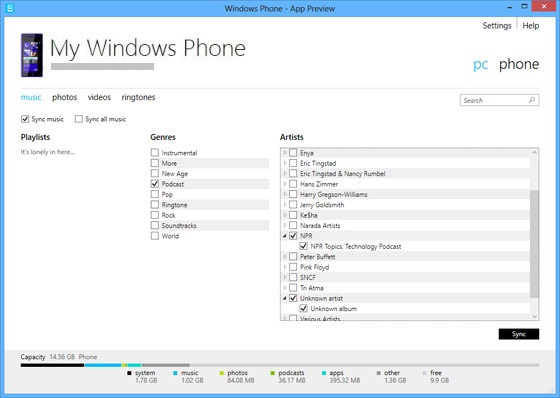Check the New Age genre
The height and width of the screenshot is (398, 560).
pyautogui.click(x=155, y=173)
